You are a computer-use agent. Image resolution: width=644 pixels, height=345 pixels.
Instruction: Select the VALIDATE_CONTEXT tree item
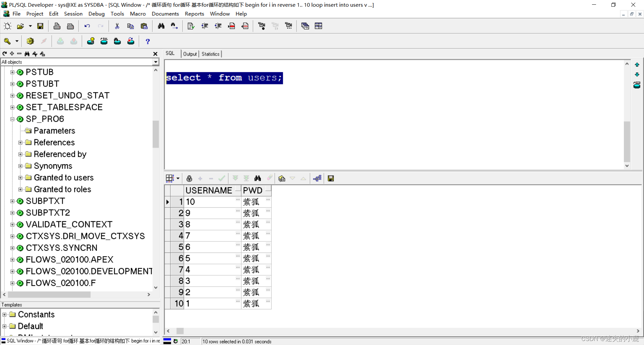click(69, 224)
